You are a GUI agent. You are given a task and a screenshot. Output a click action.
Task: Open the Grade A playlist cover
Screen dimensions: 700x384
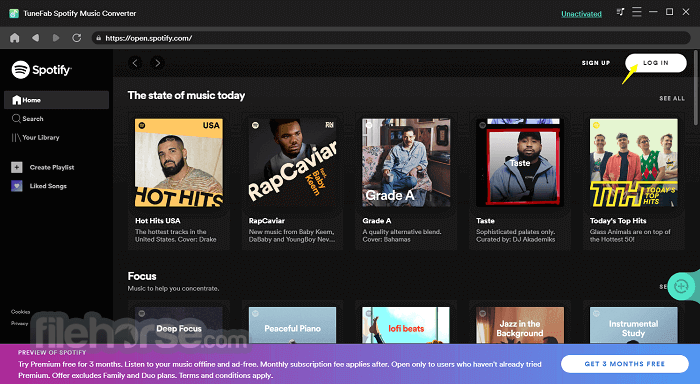[406, 163]
